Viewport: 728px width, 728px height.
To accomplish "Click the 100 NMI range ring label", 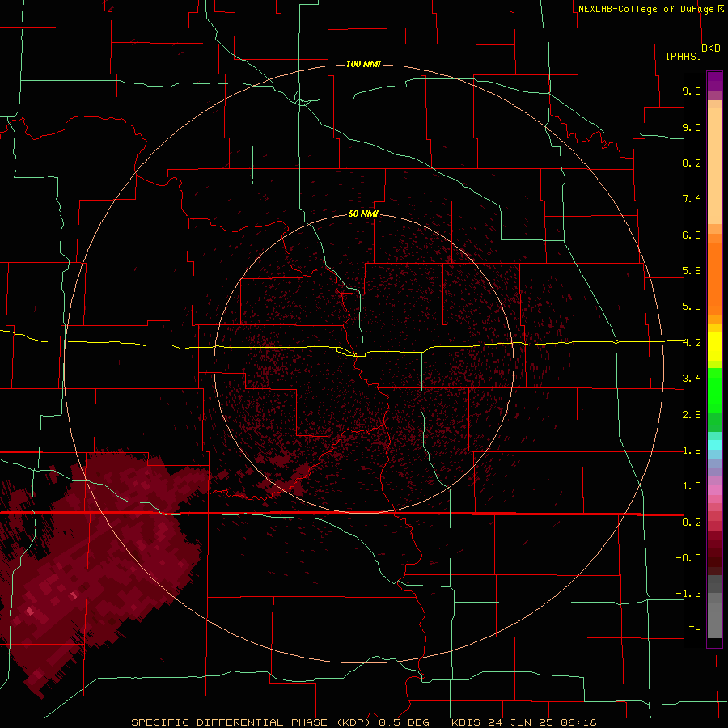I will (363, 64).
